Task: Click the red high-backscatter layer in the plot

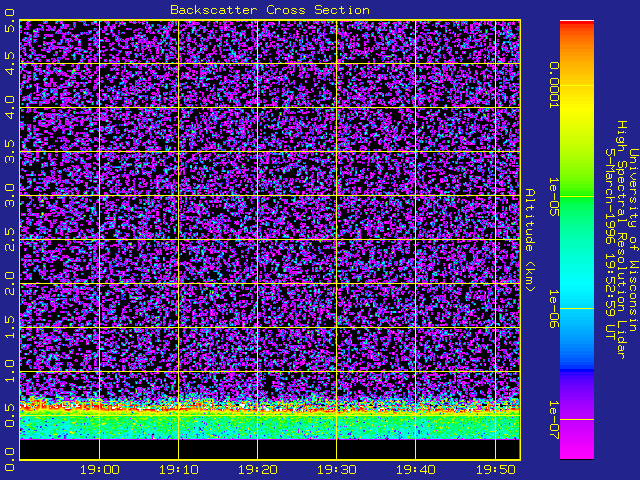Action: 269,407
